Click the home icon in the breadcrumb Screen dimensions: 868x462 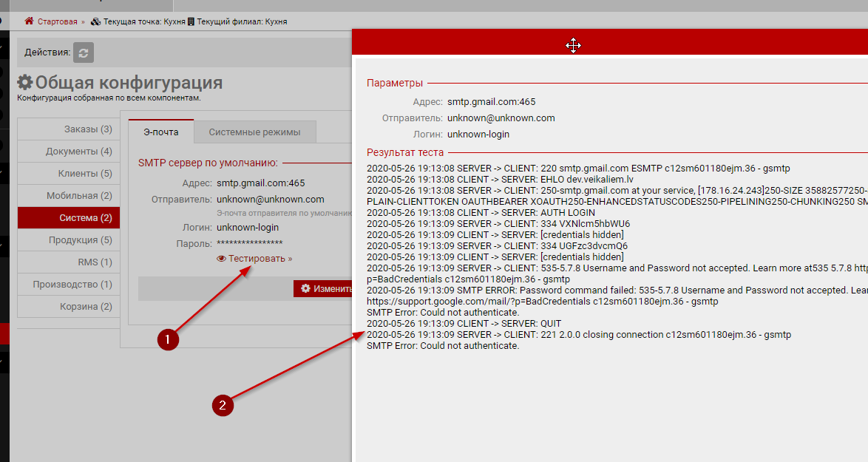pos(30,21)
